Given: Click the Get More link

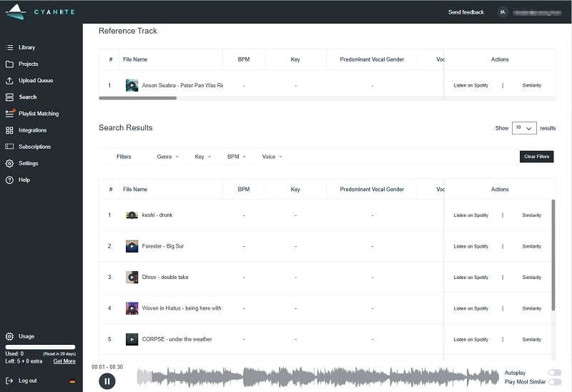Looking at the screenshot, I should click(x=64, y=361).
